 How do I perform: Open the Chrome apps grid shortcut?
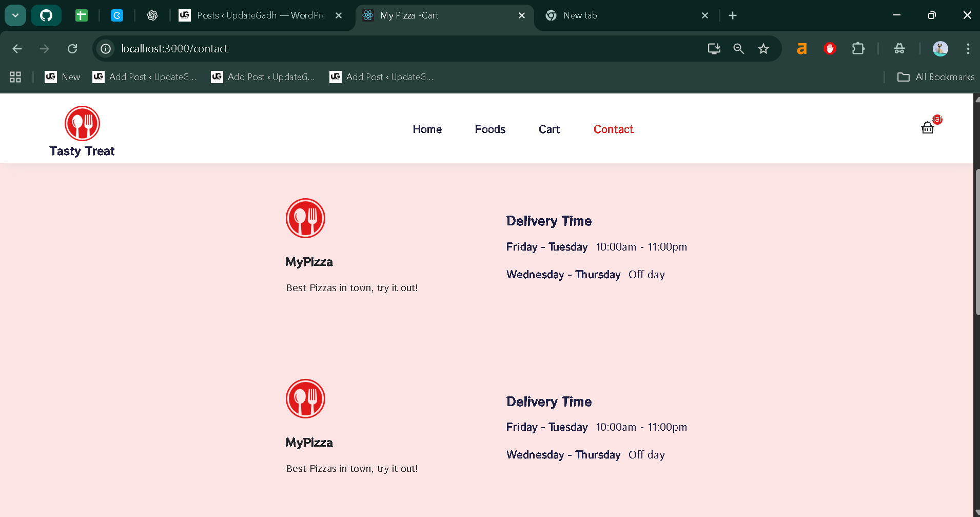(x=15, y=77)
